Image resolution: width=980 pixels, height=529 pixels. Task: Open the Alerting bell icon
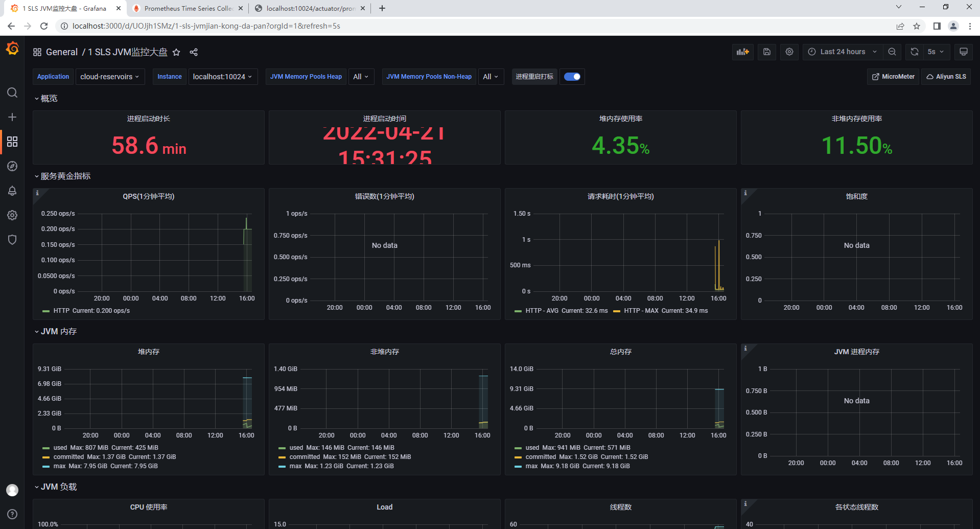pyautogui.click(x=12, y=191)
